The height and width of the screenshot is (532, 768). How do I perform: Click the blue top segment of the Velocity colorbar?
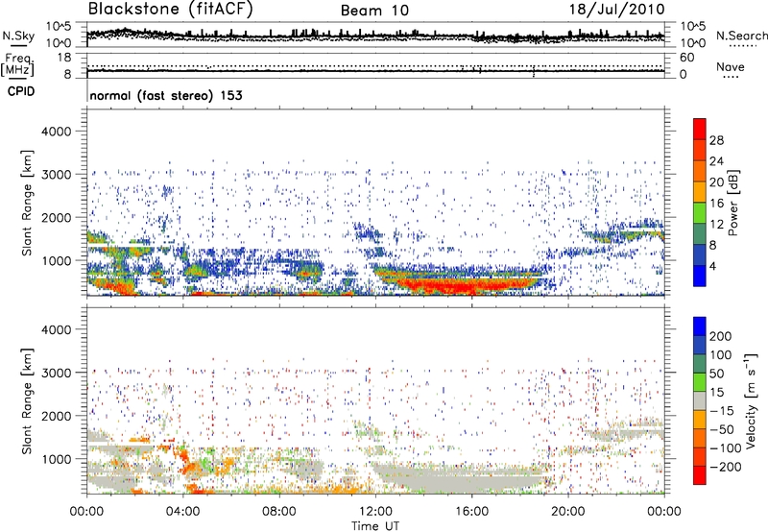700,326
